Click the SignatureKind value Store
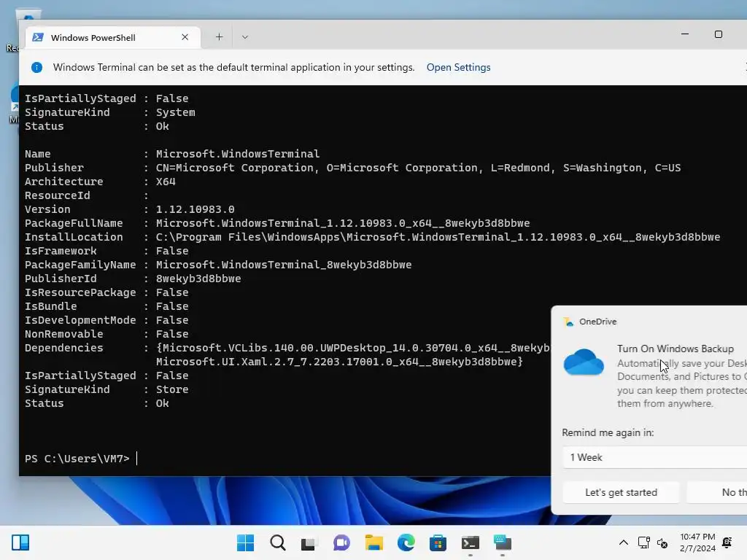The width and height of the screenshot is (747, 560). point(172,389)
